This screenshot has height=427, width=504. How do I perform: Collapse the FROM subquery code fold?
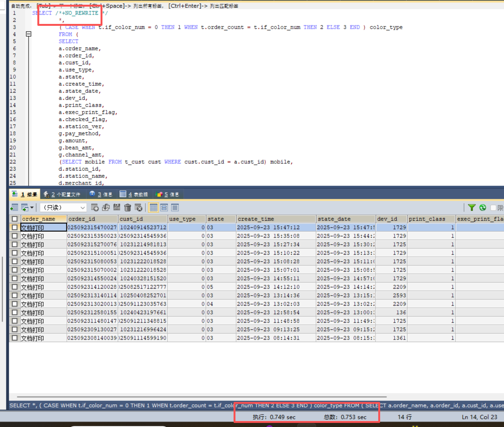point(28,34)
